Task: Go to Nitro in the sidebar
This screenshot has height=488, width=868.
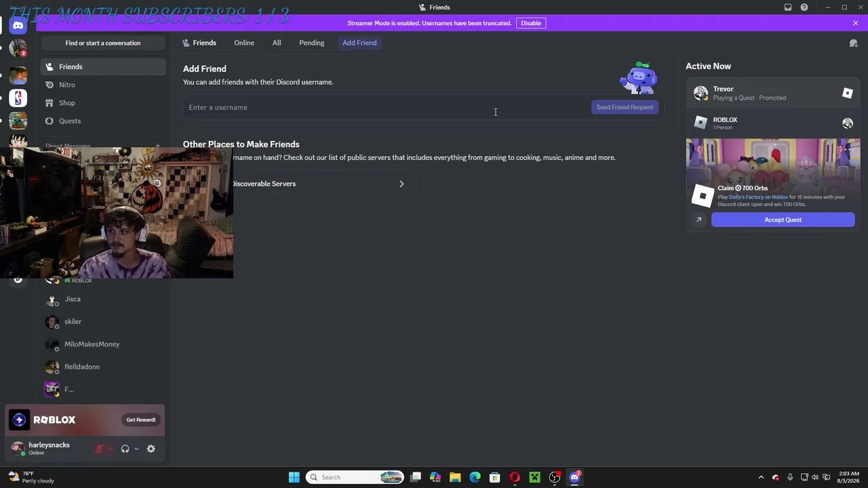Action: click(x=103, y=85)
